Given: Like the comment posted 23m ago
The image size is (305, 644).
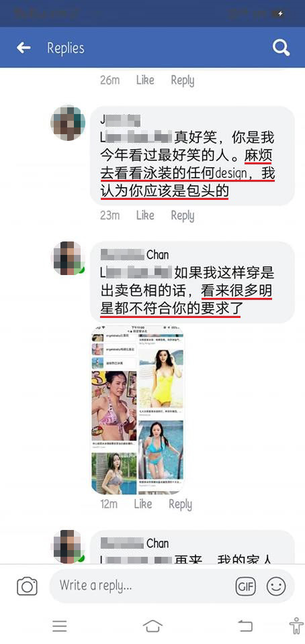Looking at the screenshot, I should click(x=144, y=215).
